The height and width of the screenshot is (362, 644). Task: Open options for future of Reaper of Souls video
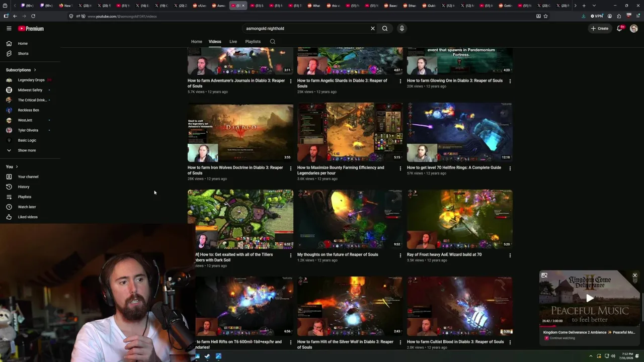click(400, 255)
